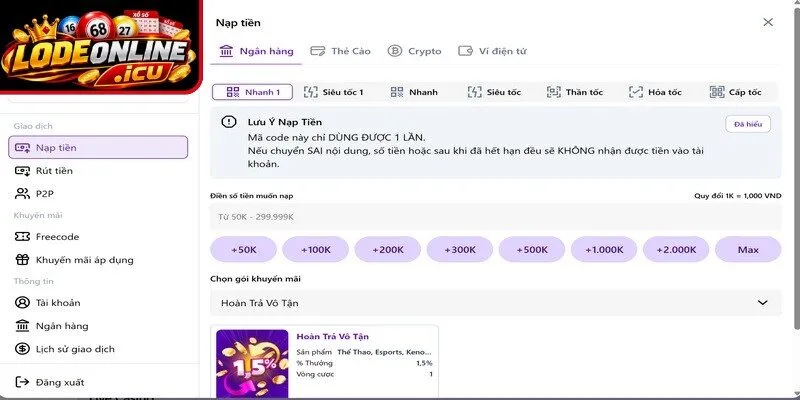Select the Hoàn Trả Vô Tận promotion card title
This screenshot has height=400, width=800.
(333, 337)
